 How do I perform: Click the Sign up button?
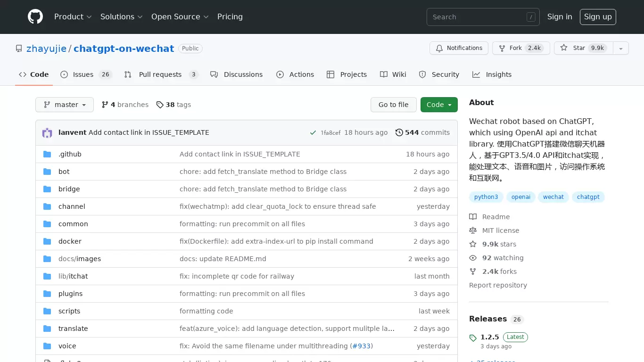click(598, 16)
